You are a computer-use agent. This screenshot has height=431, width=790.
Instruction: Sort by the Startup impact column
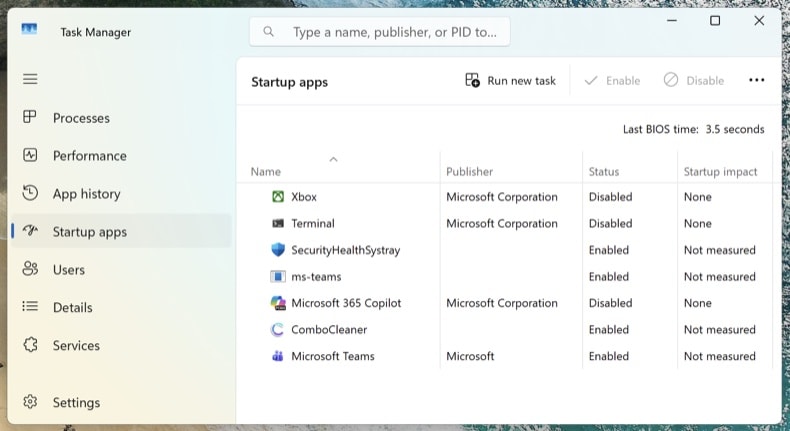[x=720, y=171]
